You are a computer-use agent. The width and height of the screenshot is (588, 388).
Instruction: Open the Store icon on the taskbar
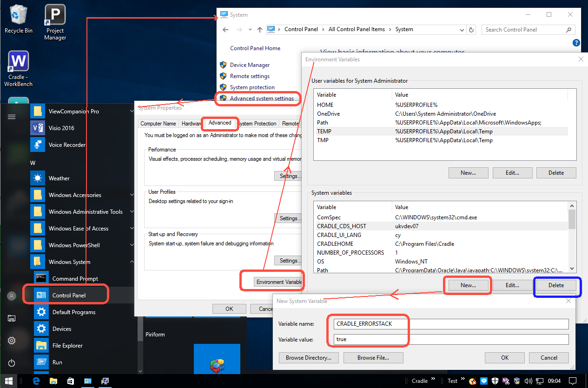coord(71,381)
